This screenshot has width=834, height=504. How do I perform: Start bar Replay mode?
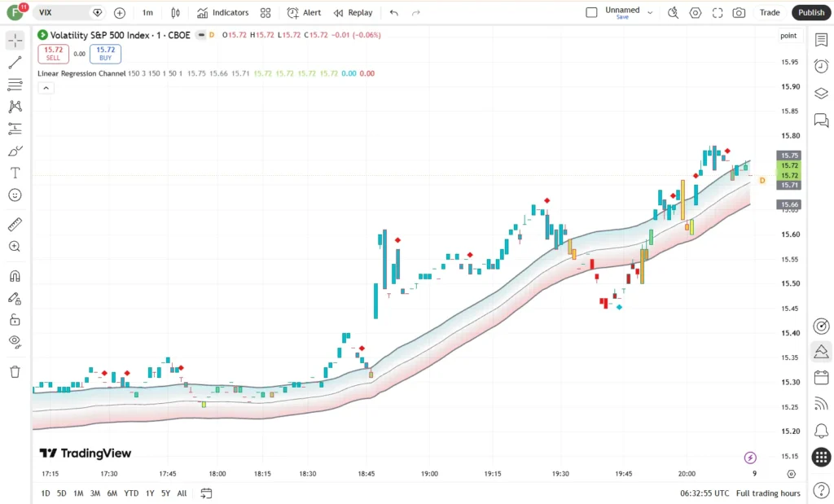(353, 13)
